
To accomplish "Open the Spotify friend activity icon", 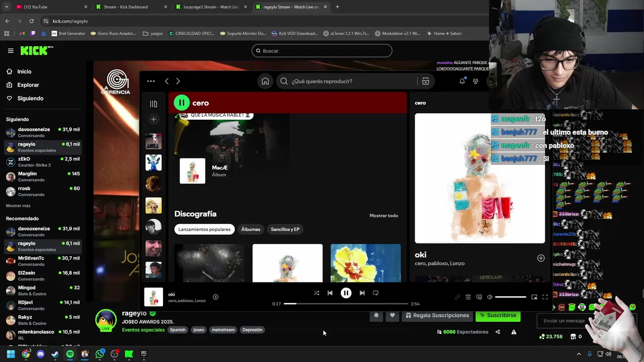I will (475, 81).
